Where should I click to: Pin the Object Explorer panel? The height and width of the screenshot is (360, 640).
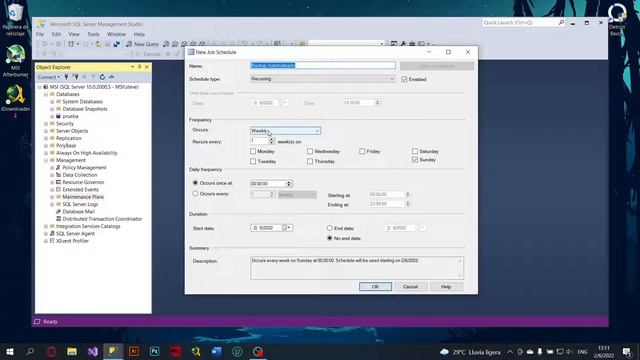tap(140, 67)
